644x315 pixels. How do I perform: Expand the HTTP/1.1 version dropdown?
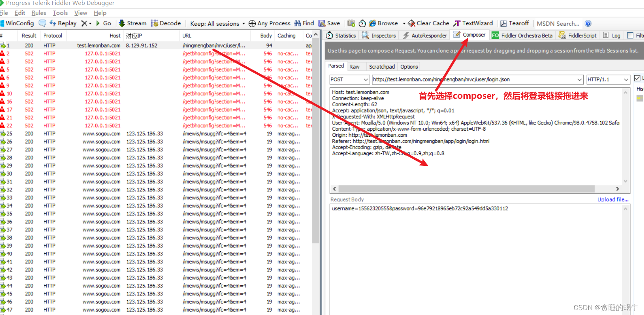[x=626, y=80]
